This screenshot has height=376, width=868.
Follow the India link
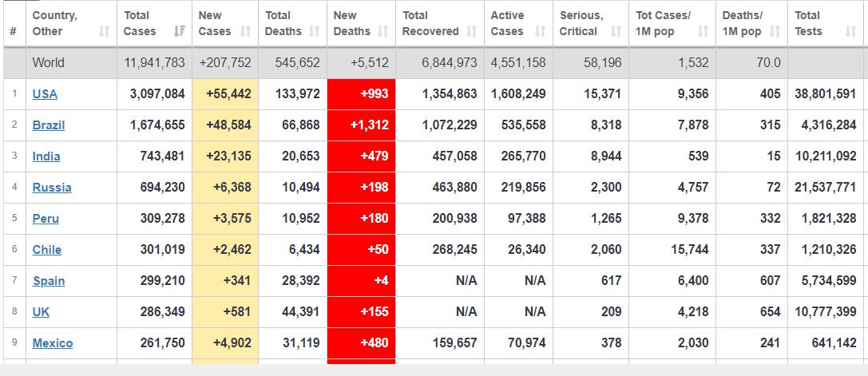coord(46,156)
